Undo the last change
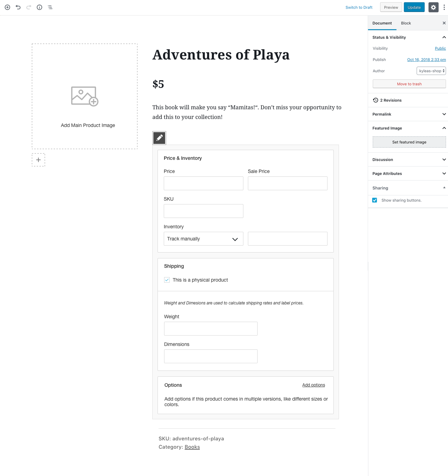Image resolution: width=448 pixels, height=476 pixels. click(x=18, y=7)
